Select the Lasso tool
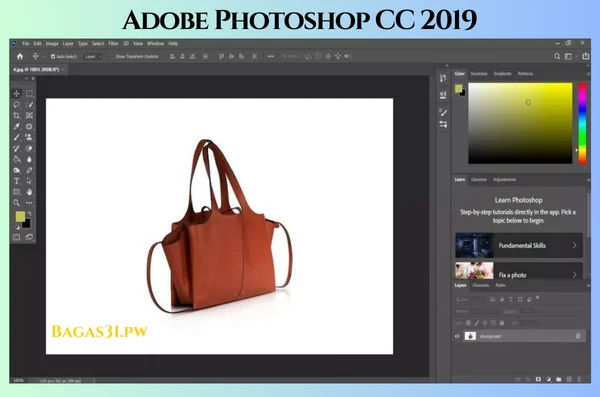The height and width of the screenshot is (397, 600). click(16, 105)
